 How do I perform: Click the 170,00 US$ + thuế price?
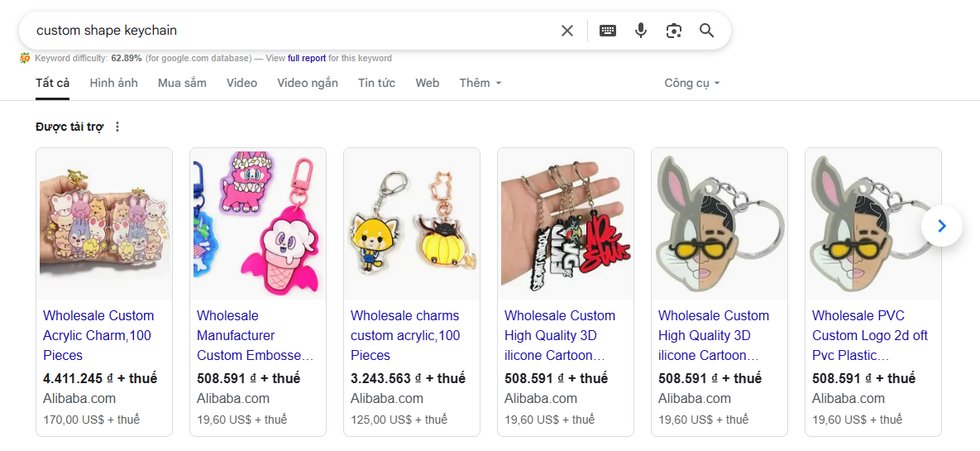tap(91, 419)
